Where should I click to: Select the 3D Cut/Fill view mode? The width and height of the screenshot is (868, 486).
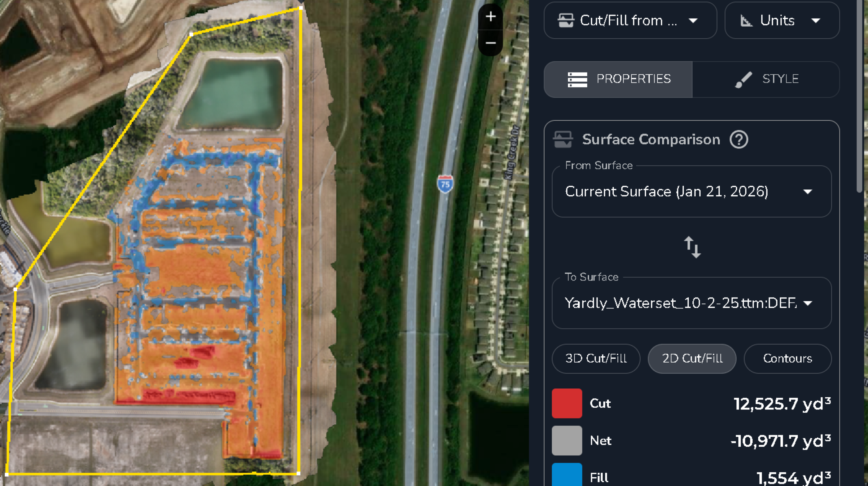596,358
